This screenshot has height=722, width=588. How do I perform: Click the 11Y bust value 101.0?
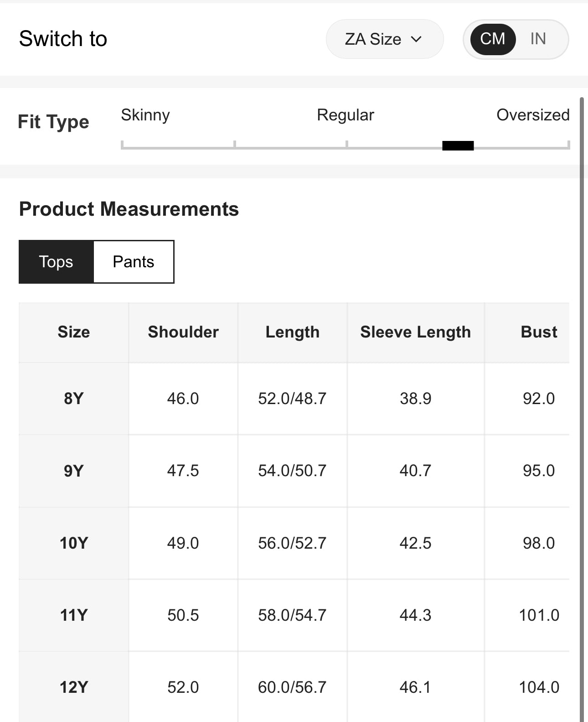(539, 615)
